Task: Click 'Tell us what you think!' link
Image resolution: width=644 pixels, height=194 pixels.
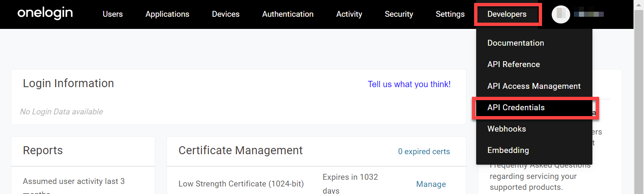Action: (x=409, y=84)
